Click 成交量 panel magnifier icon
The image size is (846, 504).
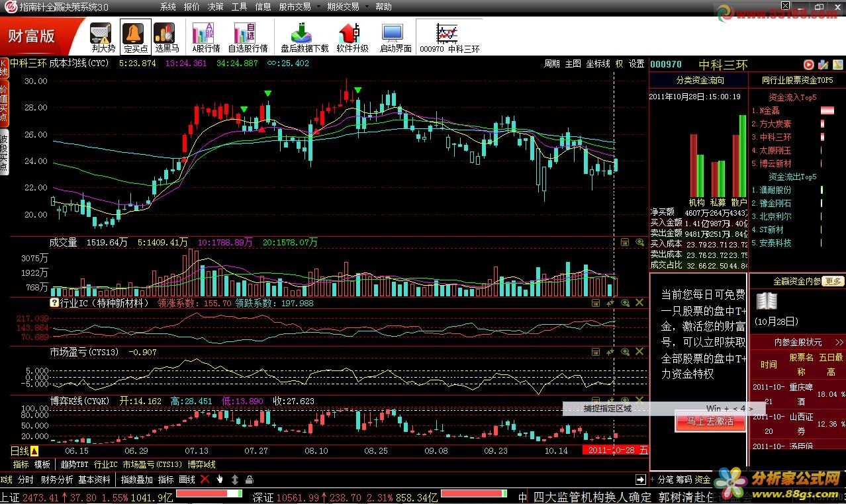[639, 243]
